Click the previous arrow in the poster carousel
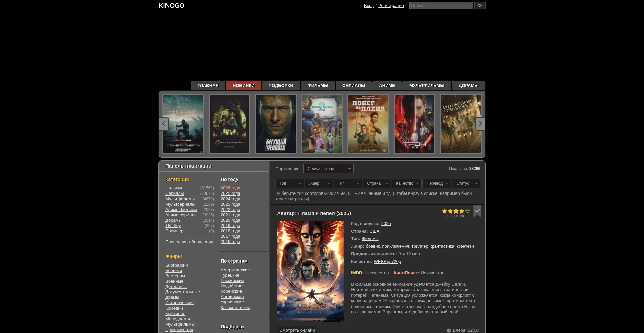Screen dimensions: 644x333 (164, 124)
